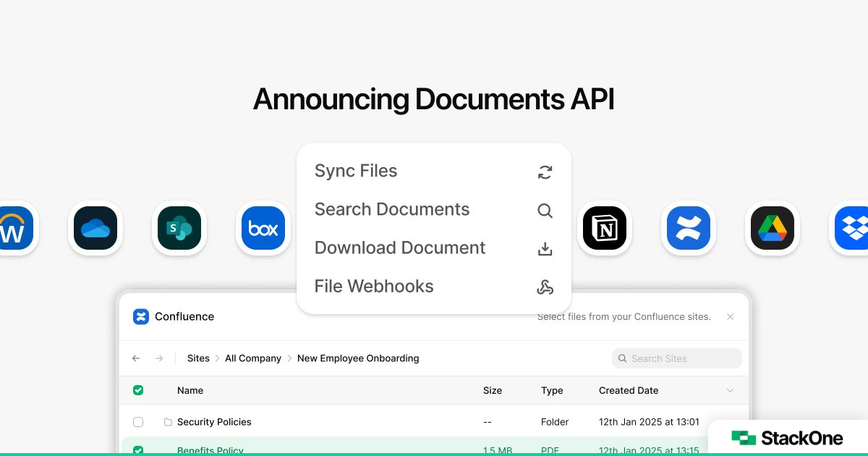Click the 12th Jan 2025 at 13:01 date
The height and width of the screenshot is (456, 868).
pos(649,422)
